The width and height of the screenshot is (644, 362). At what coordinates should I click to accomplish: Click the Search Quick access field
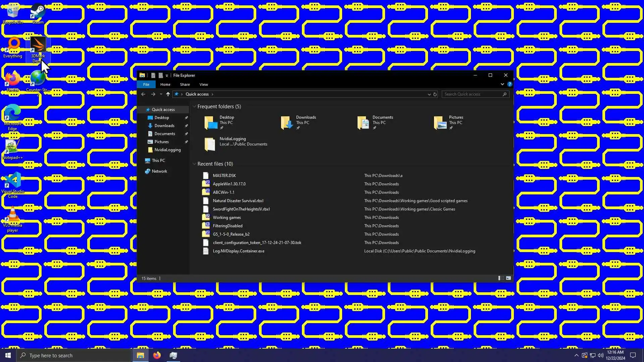472,94
